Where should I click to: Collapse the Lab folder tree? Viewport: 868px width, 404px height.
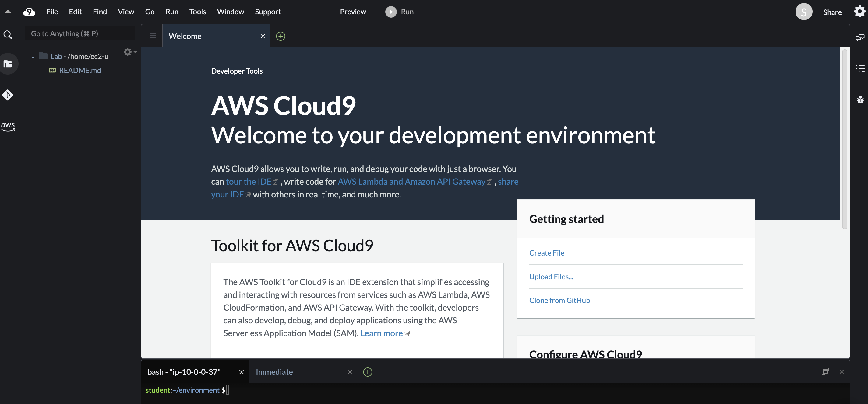pos(33,57)
